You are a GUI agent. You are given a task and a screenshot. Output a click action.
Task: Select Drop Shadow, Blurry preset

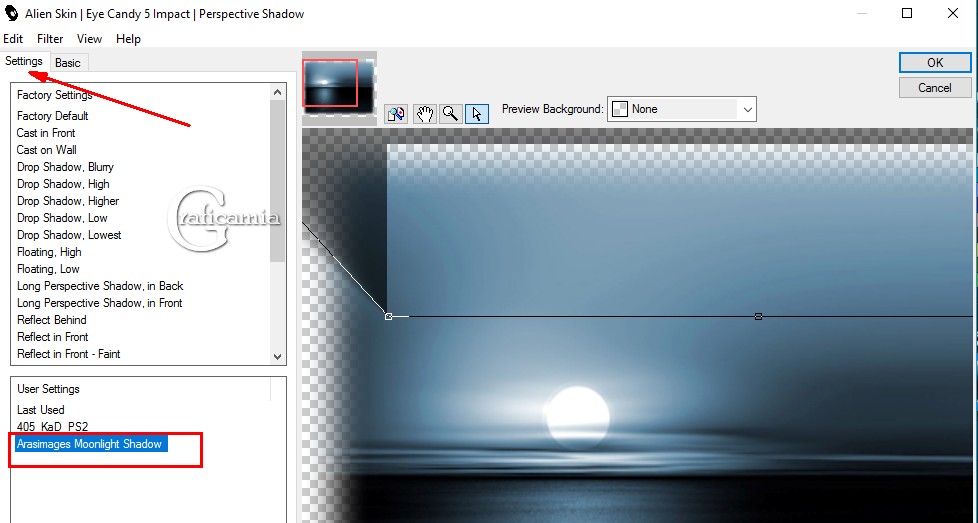[65, 167]
